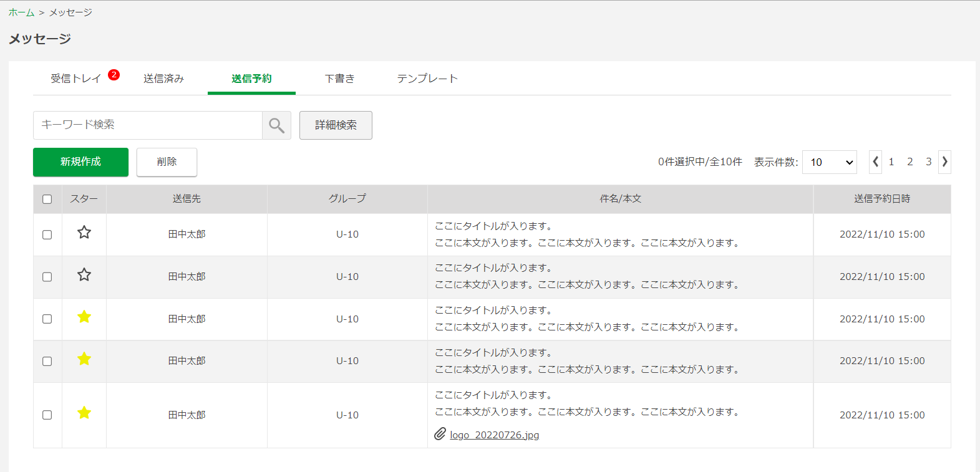Check the third message row checkbox

47,319
